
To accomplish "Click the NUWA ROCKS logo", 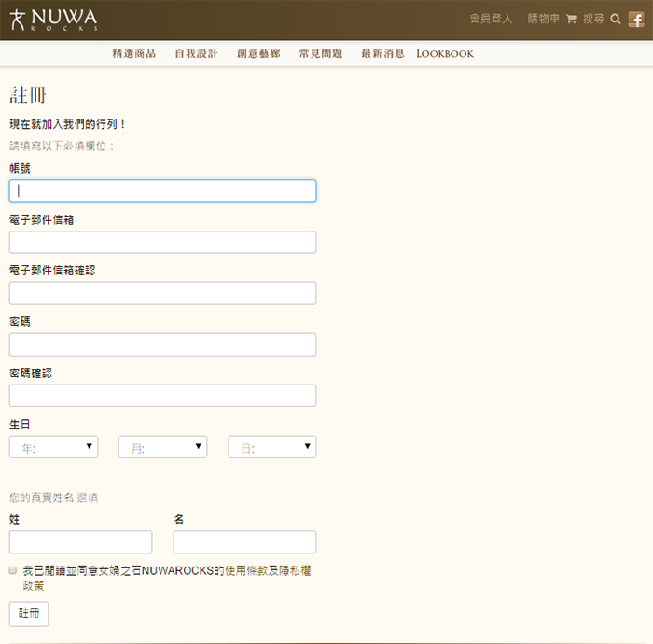I will 53,20.
